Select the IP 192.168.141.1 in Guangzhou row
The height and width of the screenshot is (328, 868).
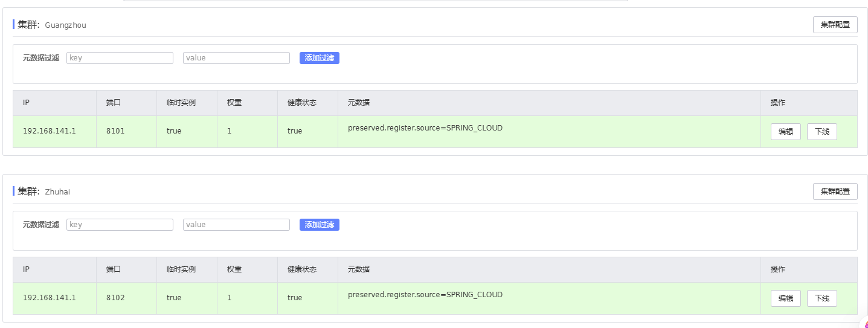[50, 131]
